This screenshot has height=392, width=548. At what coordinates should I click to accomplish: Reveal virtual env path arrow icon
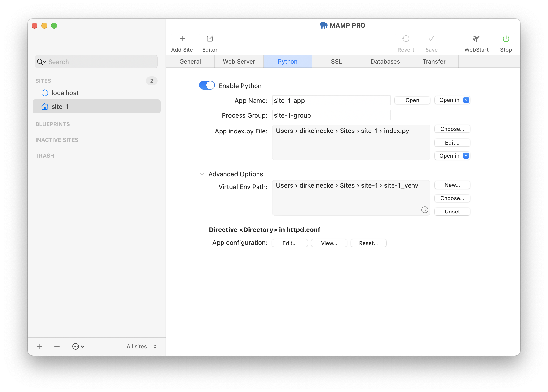pos(425,210)
